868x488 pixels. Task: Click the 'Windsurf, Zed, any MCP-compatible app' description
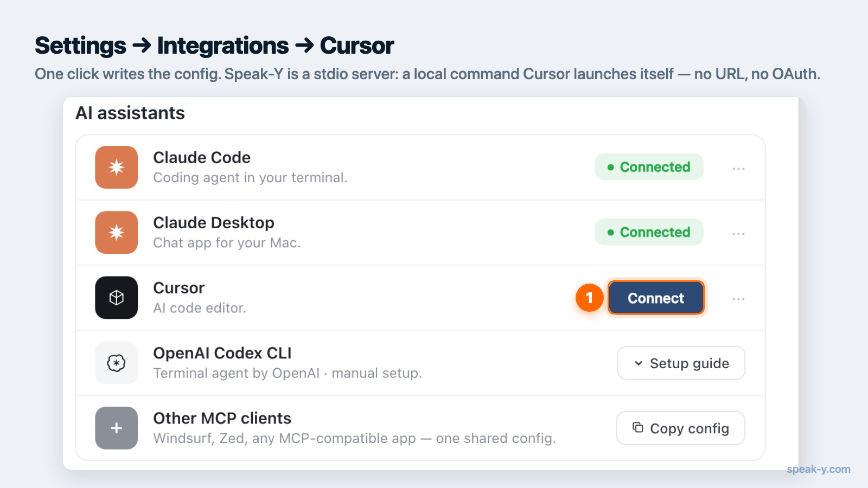354,438
